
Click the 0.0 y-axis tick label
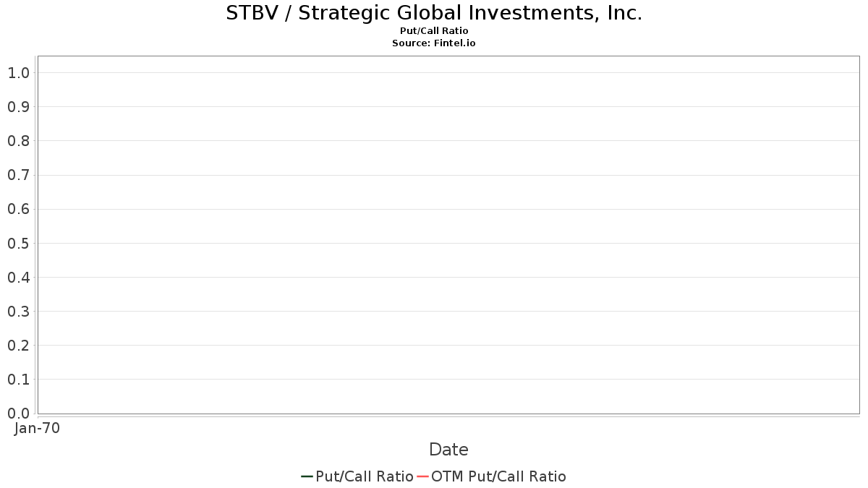coord(18,414)
